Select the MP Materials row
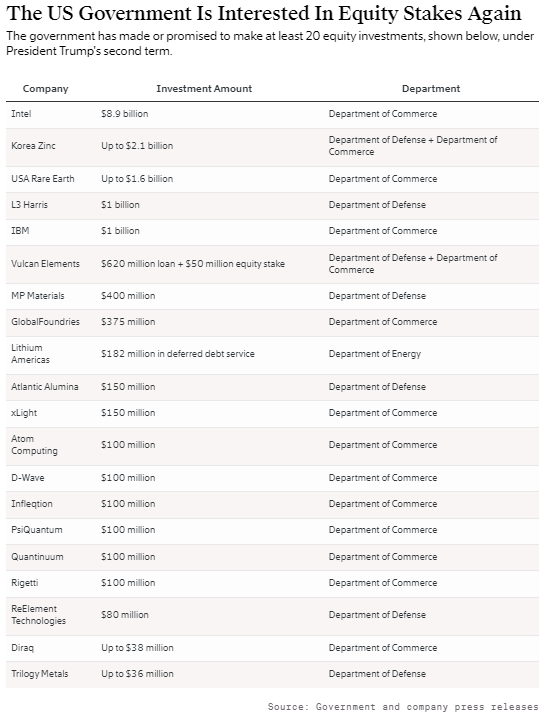This screenshot has width=546, height=719. pyautogui.click(x=272, y=296)
